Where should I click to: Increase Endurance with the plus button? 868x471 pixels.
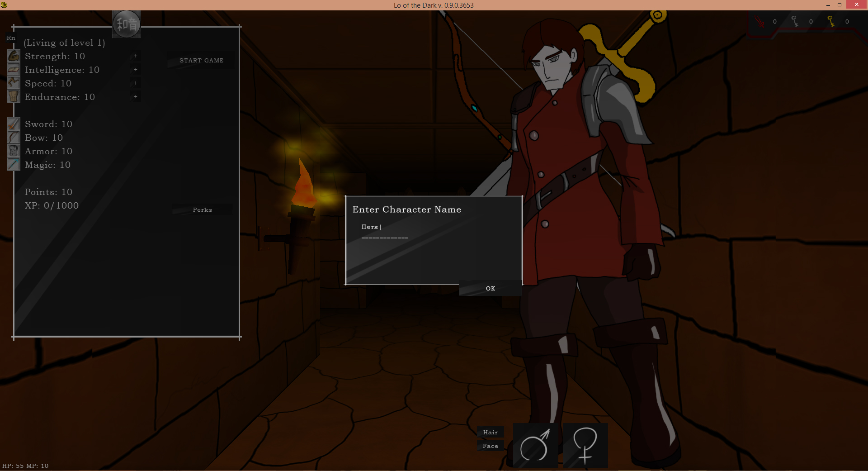136,97
